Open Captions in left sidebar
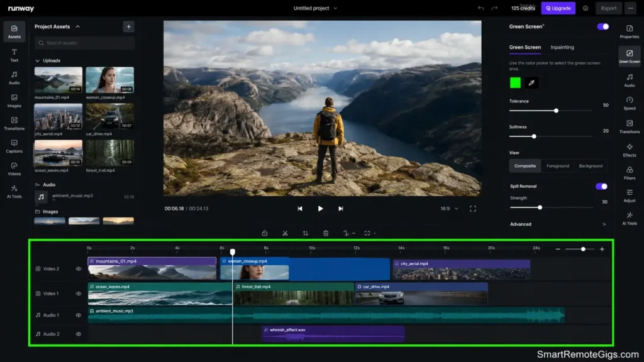644x362 pixels. [14, 146]
